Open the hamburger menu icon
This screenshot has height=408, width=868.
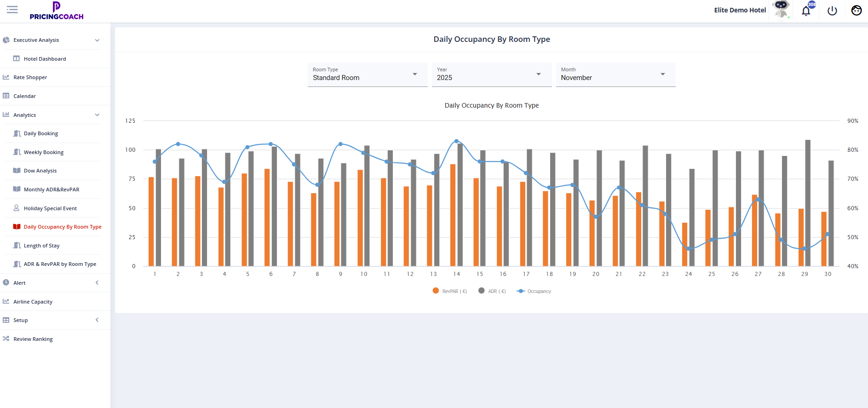pyautogui.click(x=12, y=10)
